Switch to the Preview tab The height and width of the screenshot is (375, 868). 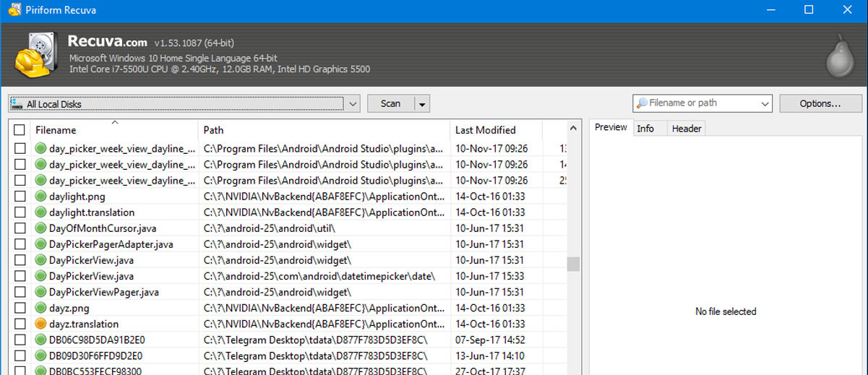[611, 128]
